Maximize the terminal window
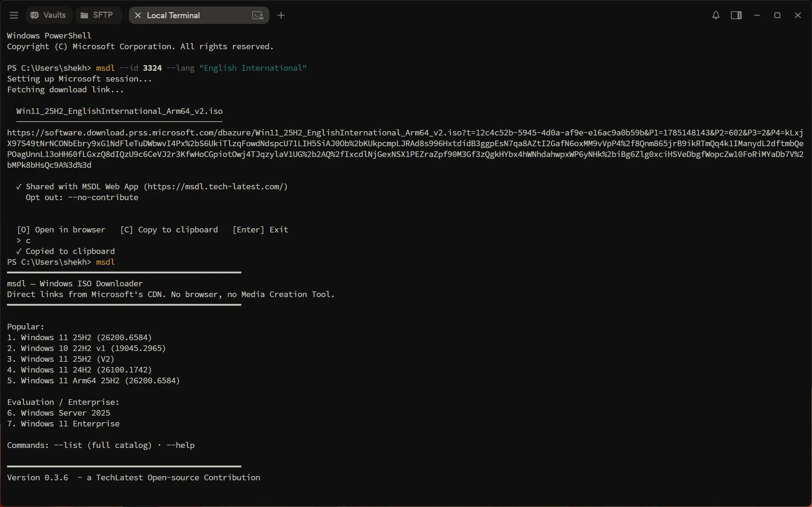Viewport: 812px width, 507px height. 777,15
